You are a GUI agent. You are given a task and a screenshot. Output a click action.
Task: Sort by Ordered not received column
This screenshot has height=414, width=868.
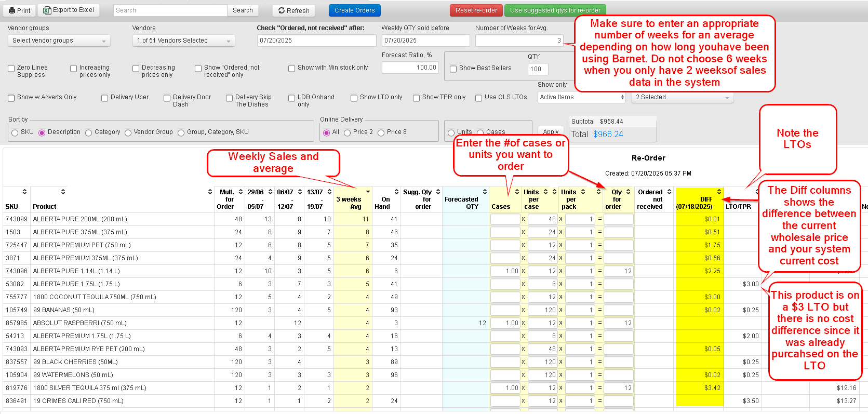point(669,192)
